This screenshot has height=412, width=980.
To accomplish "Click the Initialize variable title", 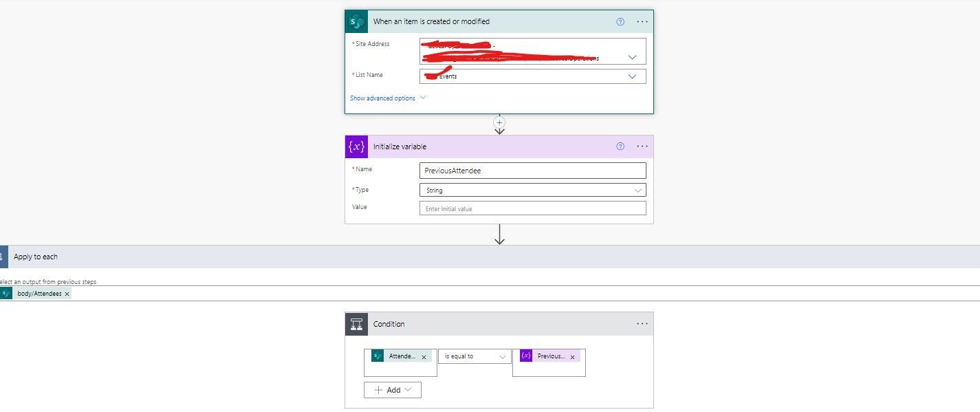I will (x=400, y=147).
